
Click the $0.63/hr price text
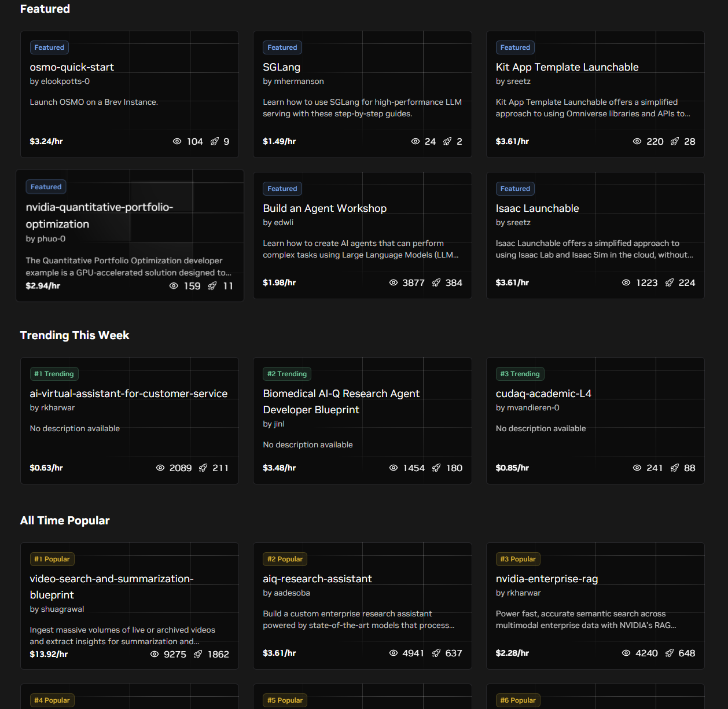click(46, 468)
